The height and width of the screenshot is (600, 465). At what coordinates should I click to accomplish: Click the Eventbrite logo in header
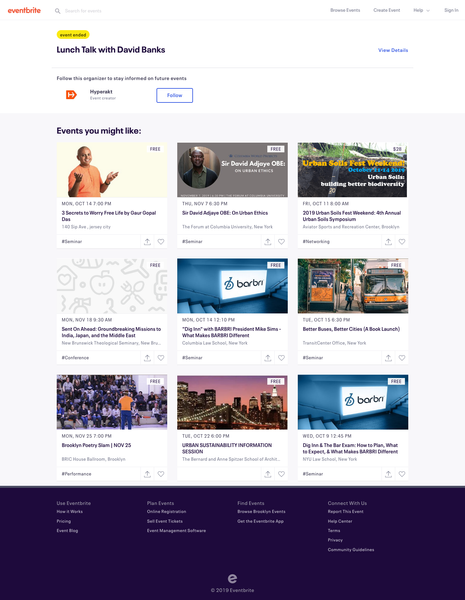[24, 10]
